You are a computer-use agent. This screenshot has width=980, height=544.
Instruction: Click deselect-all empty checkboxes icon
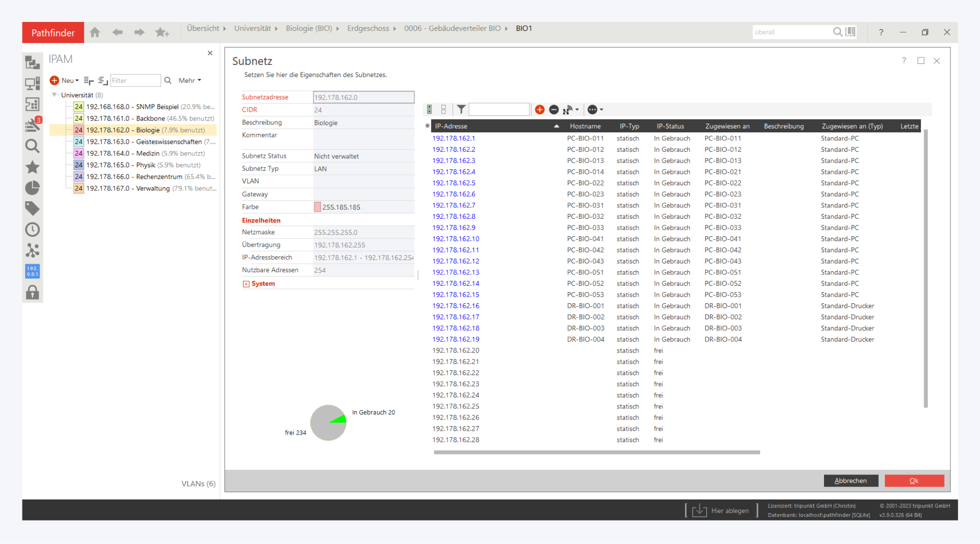coord(443,109)
